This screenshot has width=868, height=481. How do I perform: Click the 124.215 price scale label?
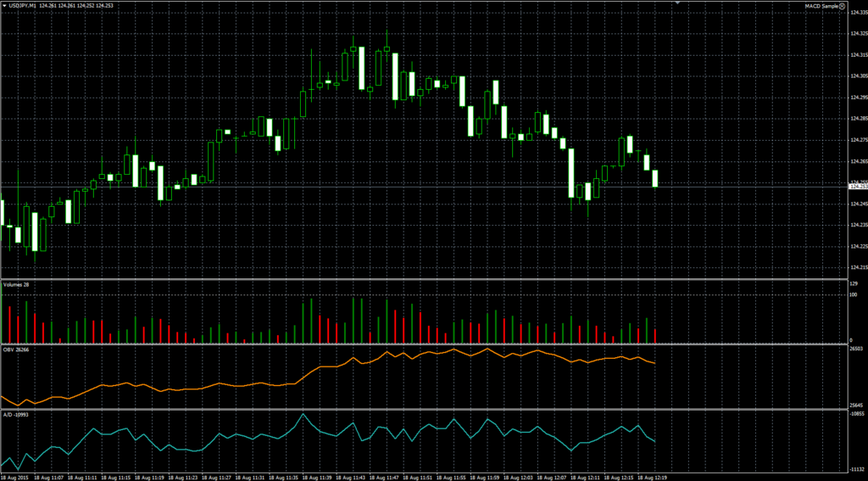(x=858, y=268)
